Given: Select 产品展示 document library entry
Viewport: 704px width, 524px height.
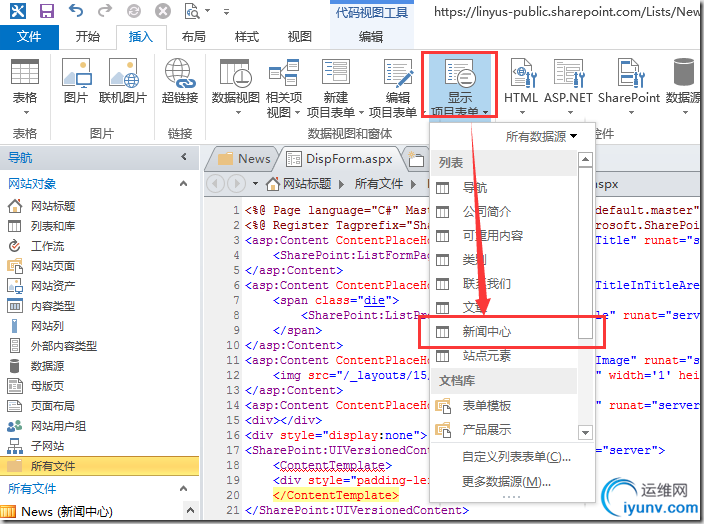Looking at the screenshot, I should [x=504, y=430].
